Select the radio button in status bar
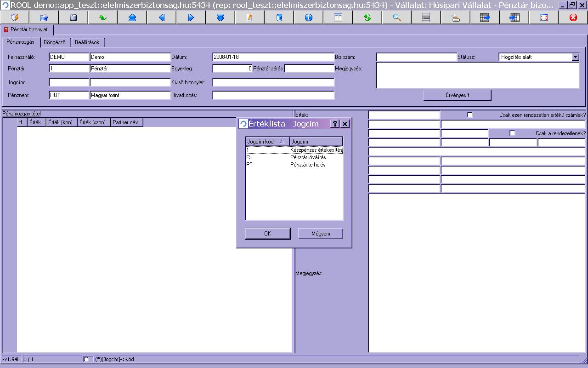This screenshot has height=368, width=588. click(x=86, y=359)
